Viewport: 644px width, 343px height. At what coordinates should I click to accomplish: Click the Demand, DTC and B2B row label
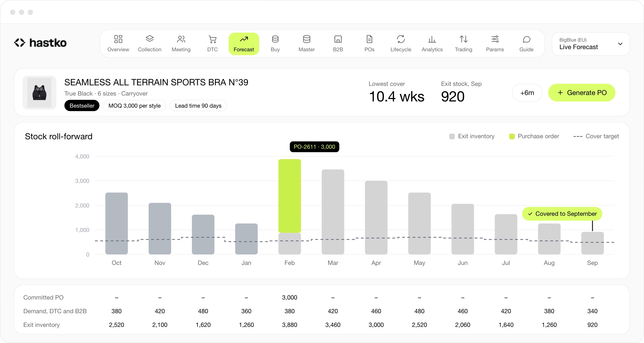point(55,311)
